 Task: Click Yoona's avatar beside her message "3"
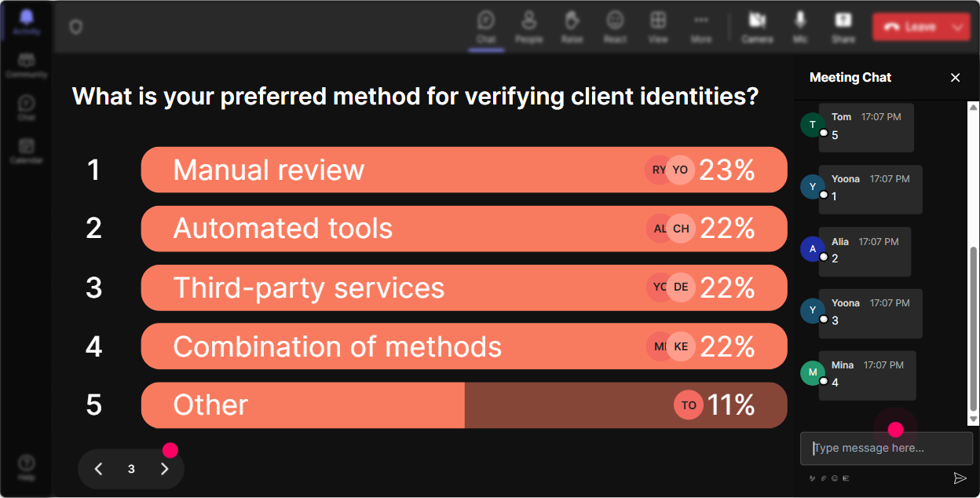(813, 311)
